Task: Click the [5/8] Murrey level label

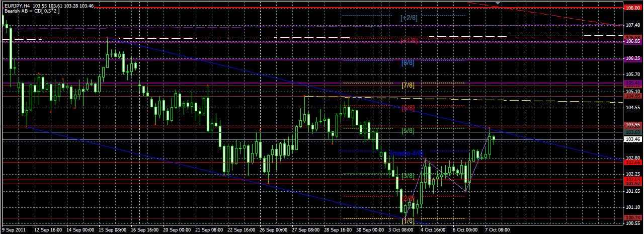Action: coord(408,131)
